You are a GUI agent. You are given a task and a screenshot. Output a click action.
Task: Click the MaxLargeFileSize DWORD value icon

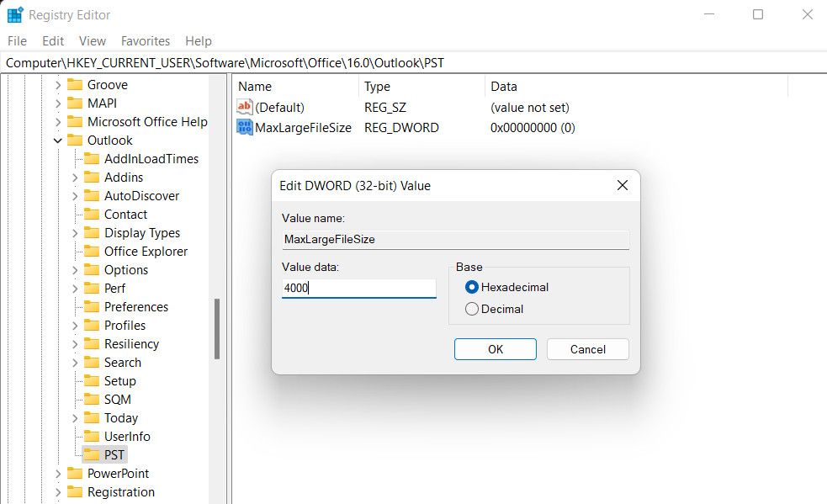pos(244,127)
